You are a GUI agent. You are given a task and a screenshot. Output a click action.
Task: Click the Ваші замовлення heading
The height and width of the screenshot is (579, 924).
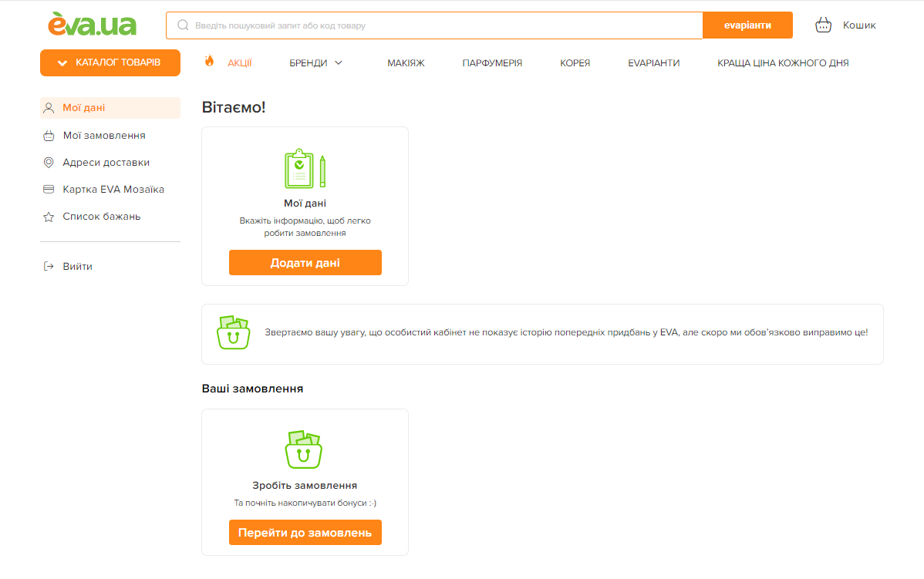click(x=252, y=389)
